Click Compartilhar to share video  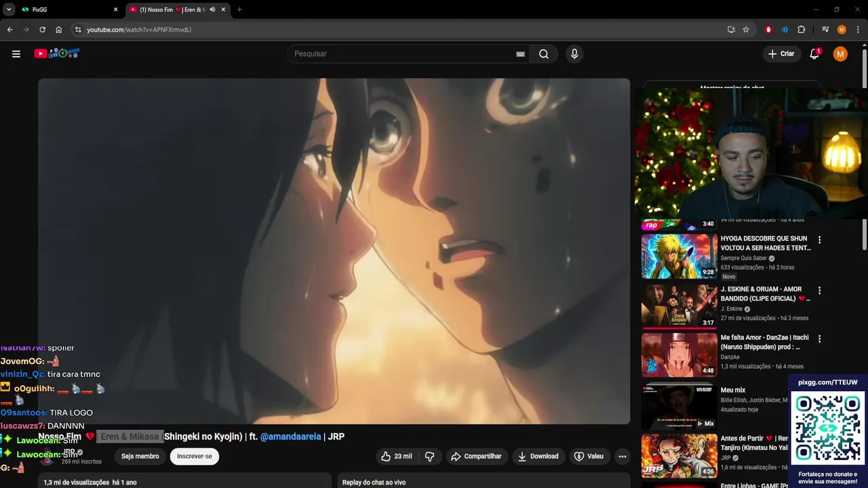(x=476, y=456)
